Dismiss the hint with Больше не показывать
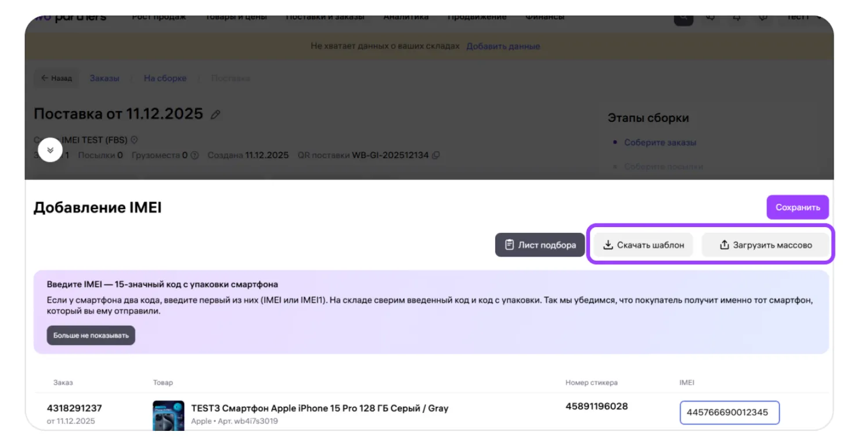The width and height of the screenshot is (868, 446). pyautogui.click(x=91, y=336)
